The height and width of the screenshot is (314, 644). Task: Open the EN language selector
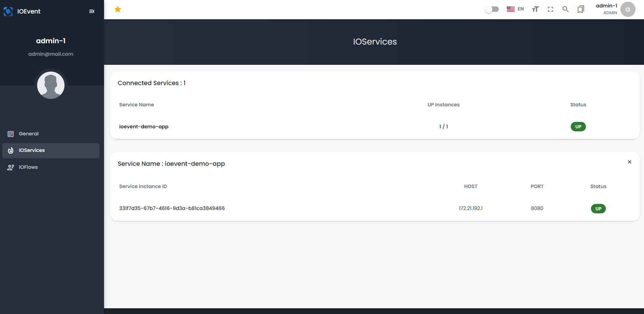point(515,9)
